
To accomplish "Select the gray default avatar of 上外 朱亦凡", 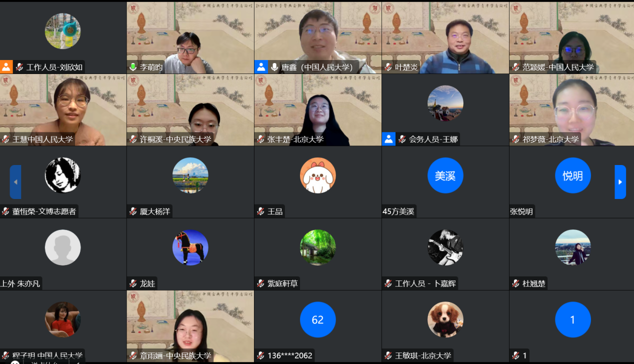I will point(62,247).
